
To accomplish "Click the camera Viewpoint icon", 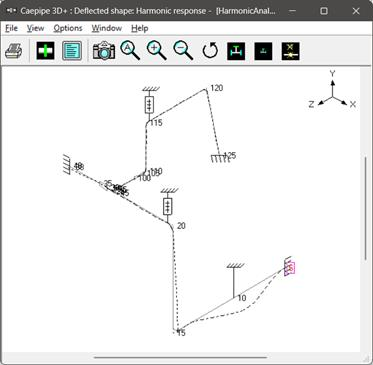I will pyautogui.click(x=104, y=51).
